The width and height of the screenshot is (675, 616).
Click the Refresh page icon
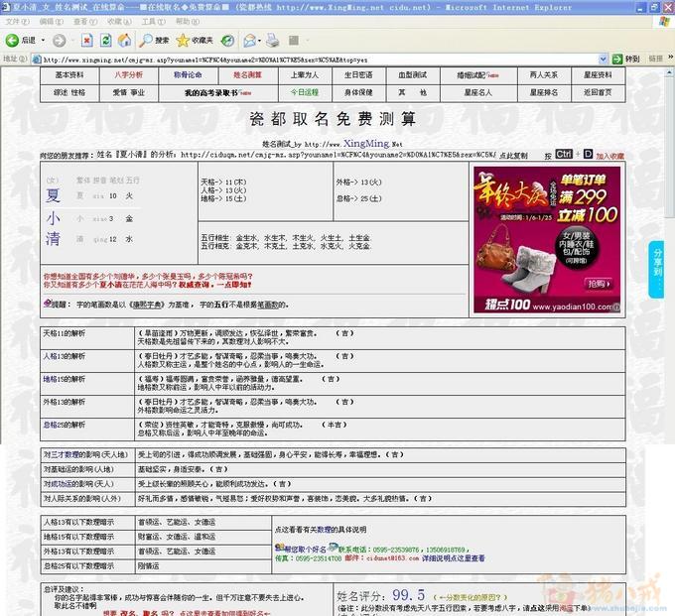(x=105, y=41)
